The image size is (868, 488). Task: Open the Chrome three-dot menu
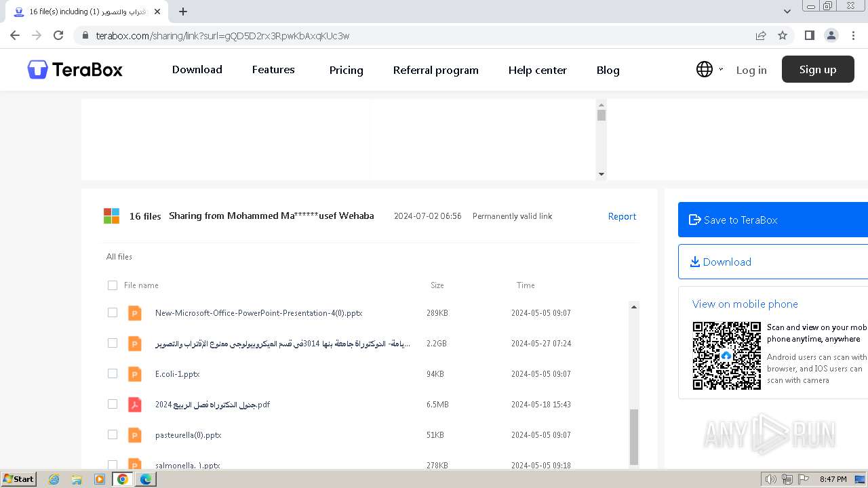coord(852,35)
